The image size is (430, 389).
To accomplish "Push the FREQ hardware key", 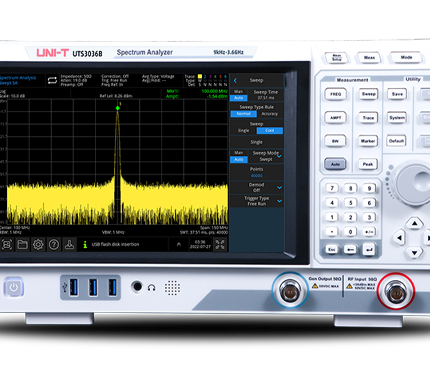I will 335,94.
